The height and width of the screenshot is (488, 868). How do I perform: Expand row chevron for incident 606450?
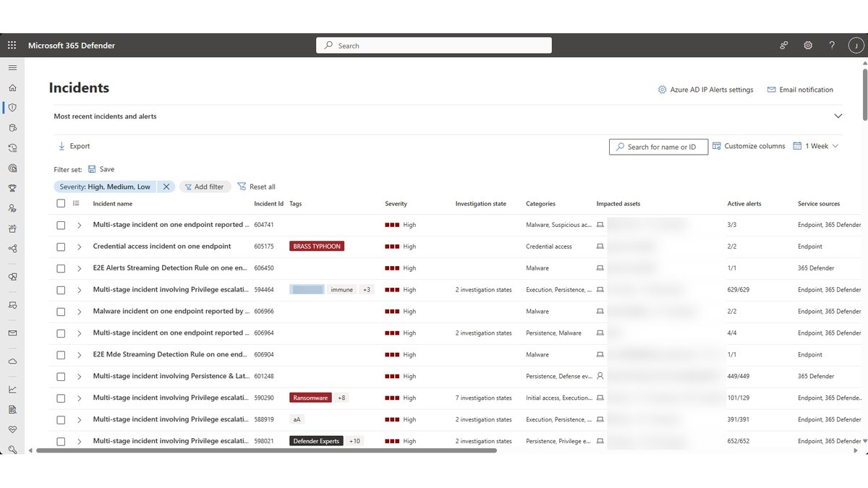point(79,269)
